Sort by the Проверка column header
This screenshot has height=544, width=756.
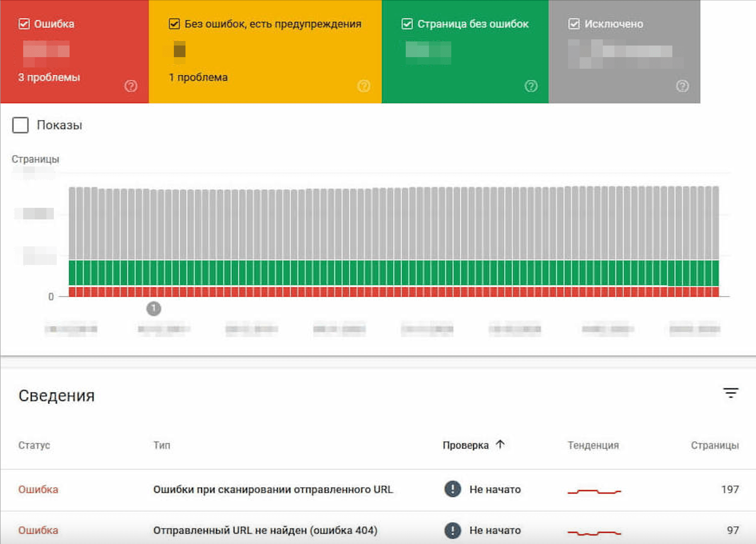click(x=466, y=445)
